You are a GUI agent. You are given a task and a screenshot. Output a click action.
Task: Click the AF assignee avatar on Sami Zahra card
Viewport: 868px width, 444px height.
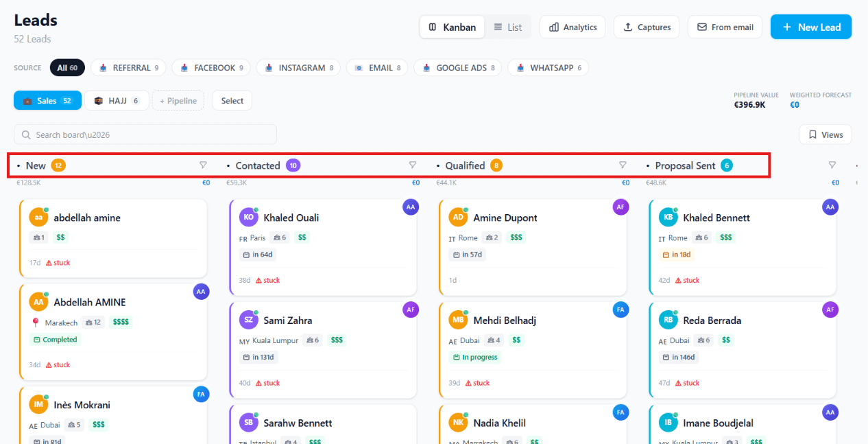point(411,309)
